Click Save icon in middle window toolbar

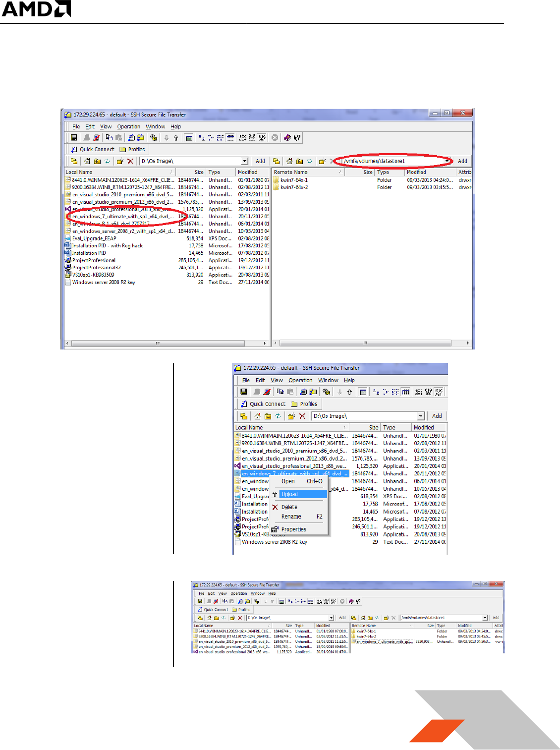[x=243, y=392]
